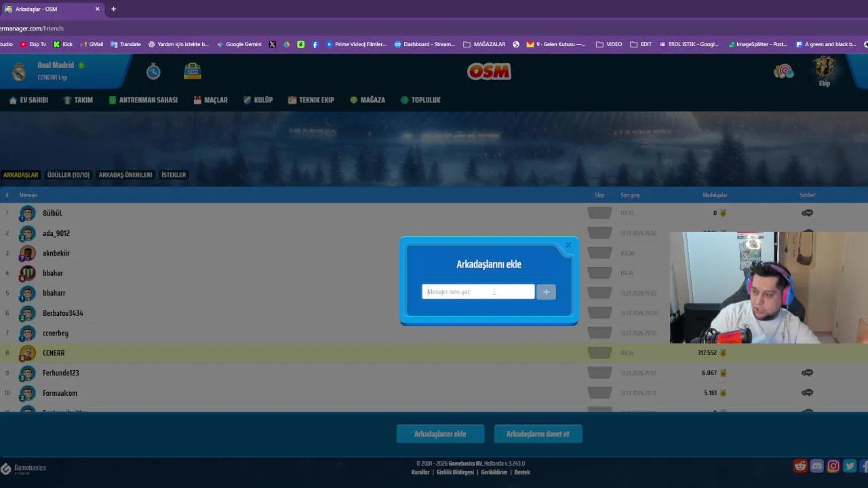Viewport: 868px width, 488px height.
Task: Click aknbekiir's manager avatar
Action: pyautogui.click(x=27, y=253)
